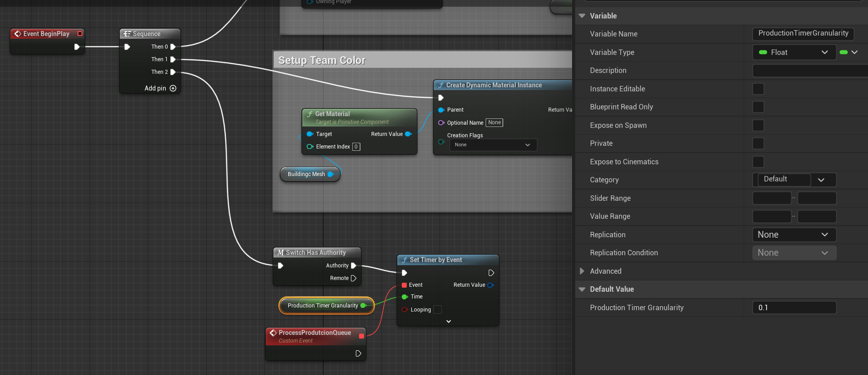Enable the Blueprint Read Only checkbox
This screenshot has width=868, height=375.
click(x=759, y=107)
